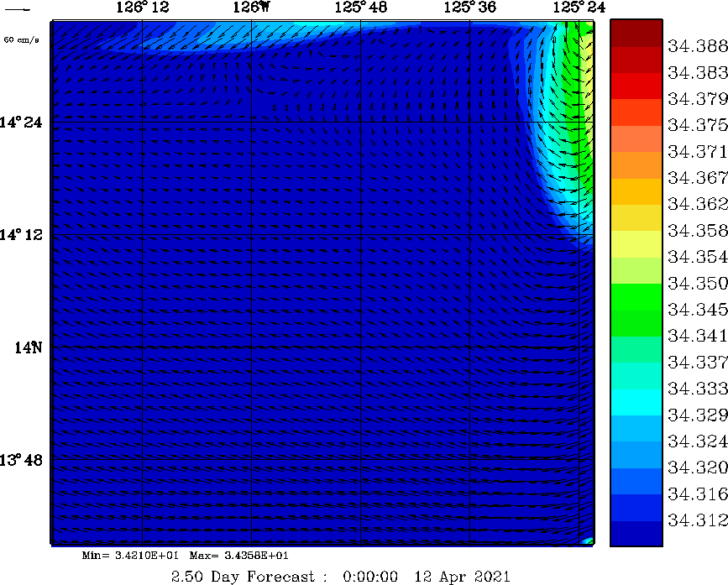
Task: Click the 34.383 colorbar label
Action: [698, 72]
